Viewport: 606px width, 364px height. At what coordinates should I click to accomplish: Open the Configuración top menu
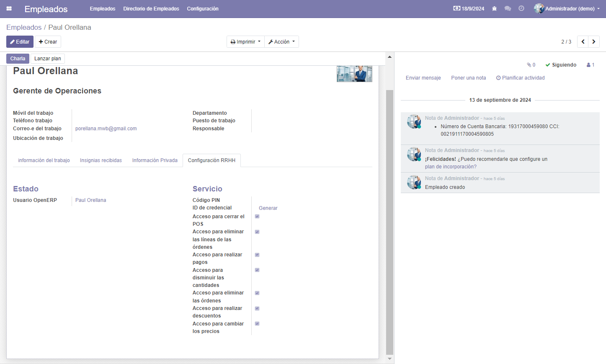(203, 8)
